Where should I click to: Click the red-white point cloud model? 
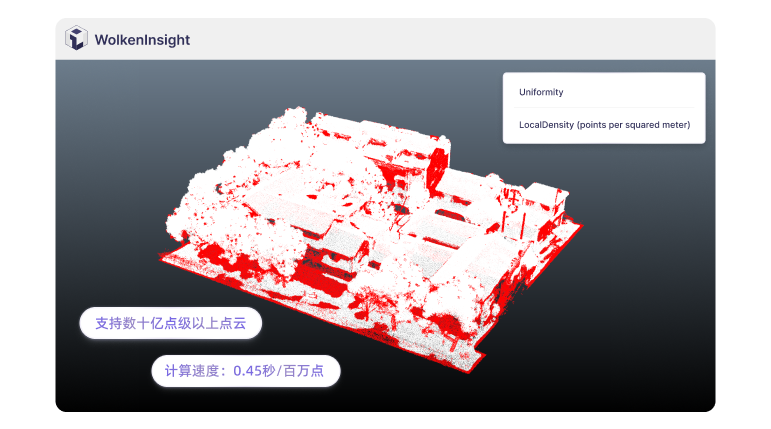[371, 239]
